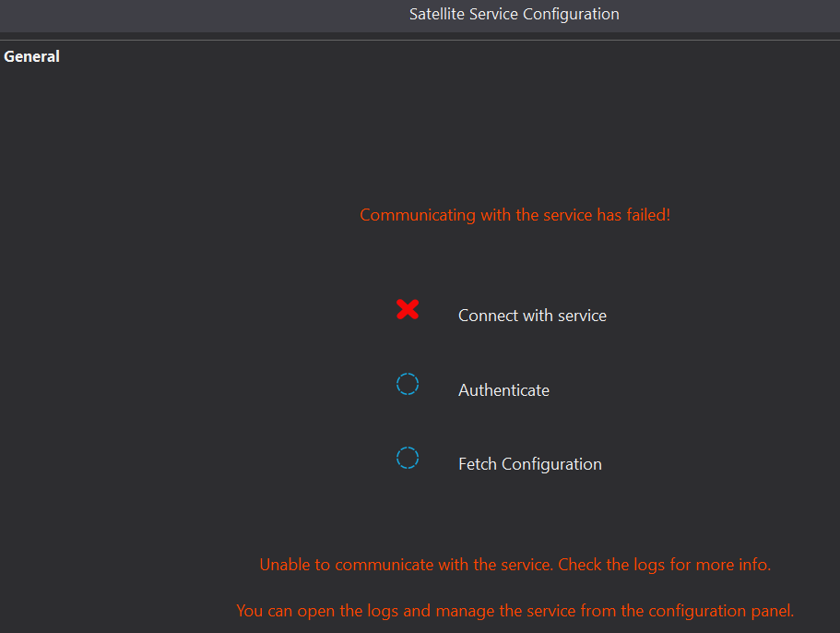Click the "Satellite Service Configuration" window title
Image resolution: width=840 pixels, height=633 pixels.
tap(514, 15)
